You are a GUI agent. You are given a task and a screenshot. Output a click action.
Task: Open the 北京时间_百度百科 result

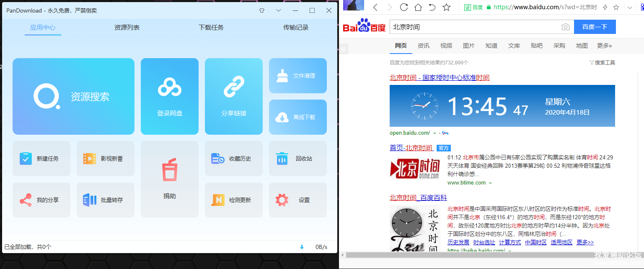click(418, 198)
